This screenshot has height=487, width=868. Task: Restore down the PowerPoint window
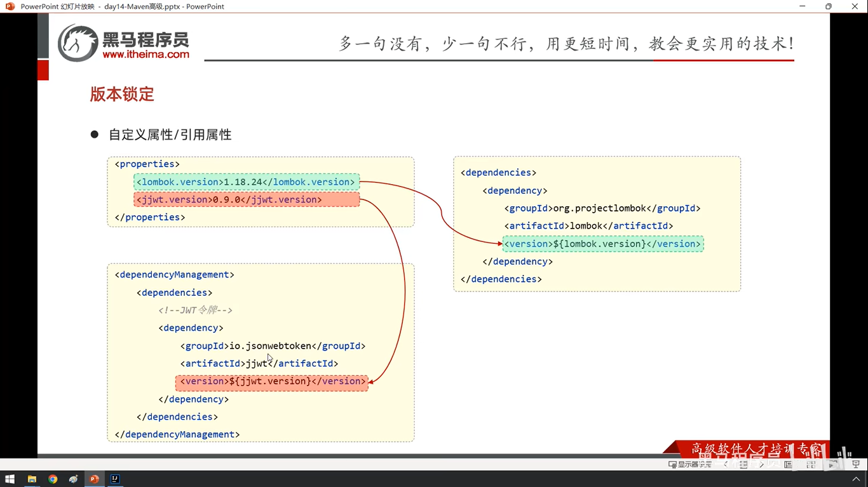[x=829, y=6]
